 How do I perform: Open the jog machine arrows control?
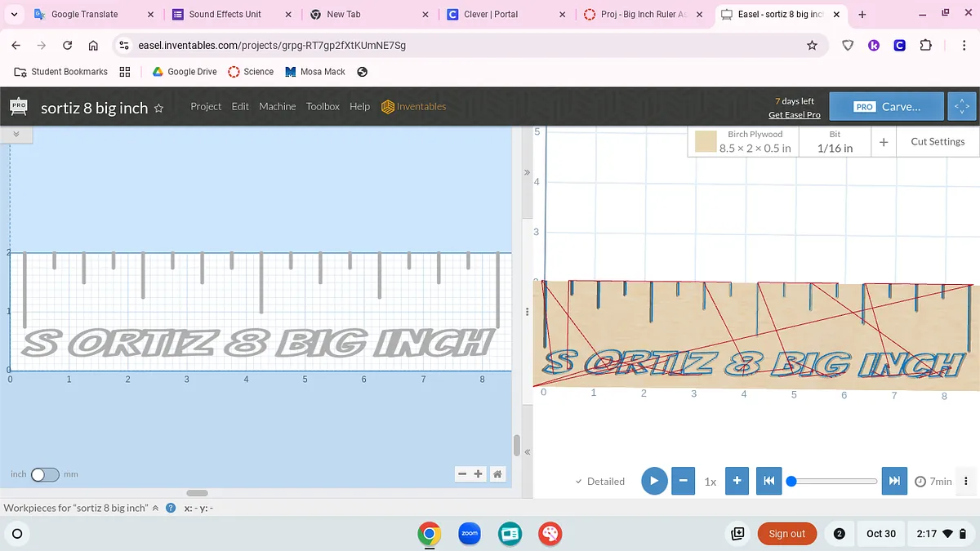961,107
